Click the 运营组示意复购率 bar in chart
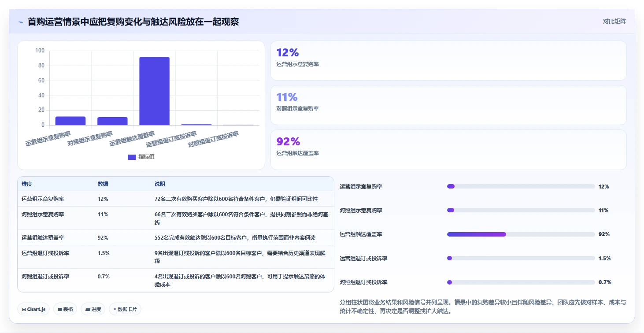 tap(70, 121)
